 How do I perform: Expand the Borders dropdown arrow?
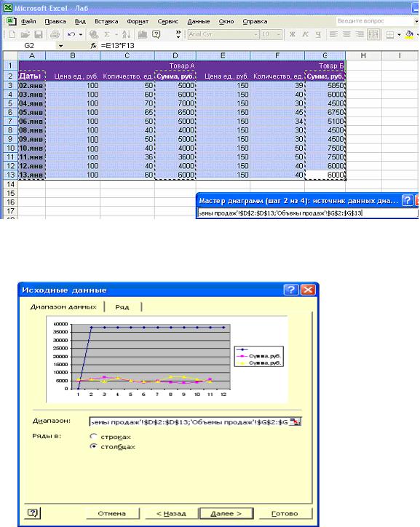(x=399, y=34)
